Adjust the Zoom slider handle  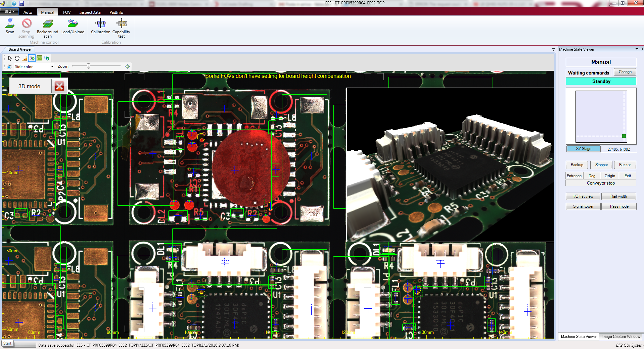click(x=88, y=66)
